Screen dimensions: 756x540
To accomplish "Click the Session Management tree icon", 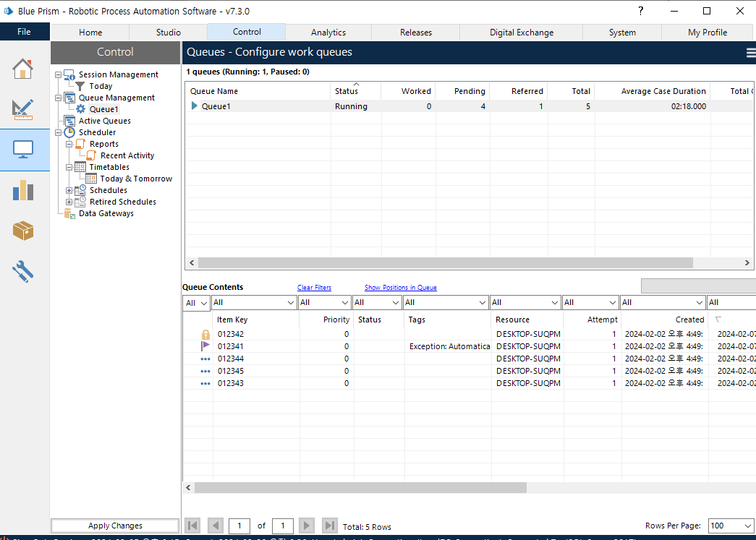I will (x=69, y=74).
